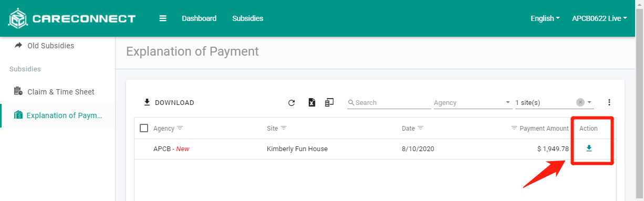Open the Date column filter icon
Screen dimensions: 644x201
click(x=420, y=128)
